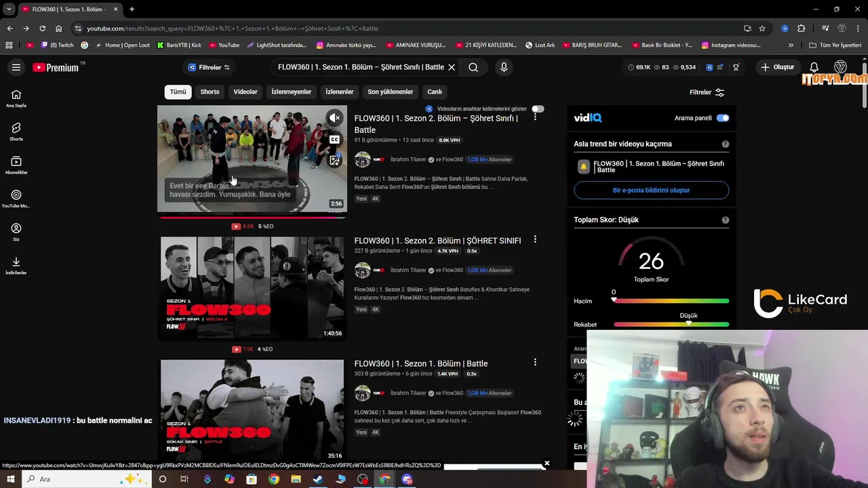Click the Rekabet score slider bar
868x488 pixels.
pyautogui.click(x=671, y=325)
